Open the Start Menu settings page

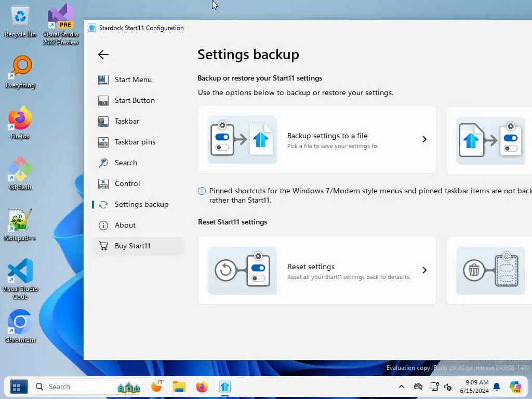[x=133, y=79]
